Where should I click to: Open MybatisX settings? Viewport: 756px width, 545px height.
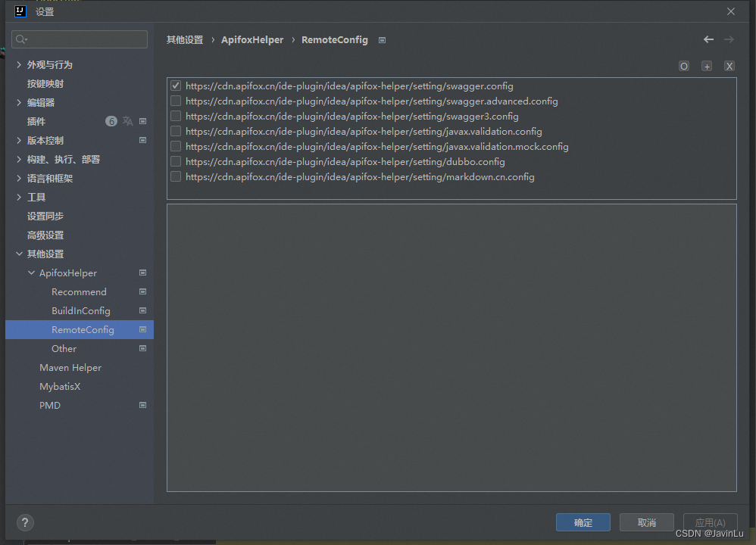pos(60,387)
